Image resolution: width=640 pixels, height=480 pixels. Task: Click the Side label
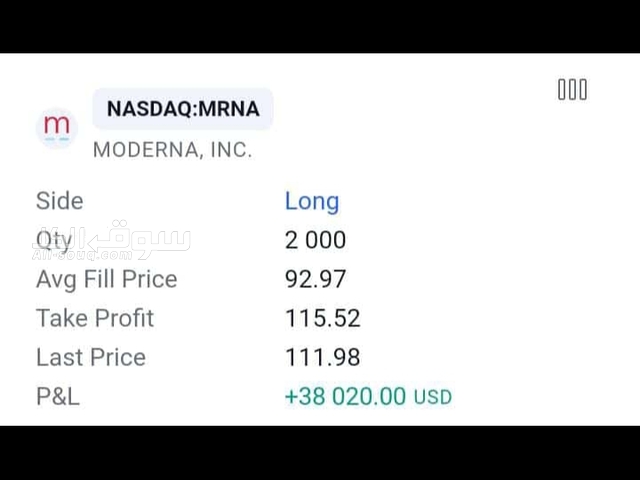[x=59, y=201]
